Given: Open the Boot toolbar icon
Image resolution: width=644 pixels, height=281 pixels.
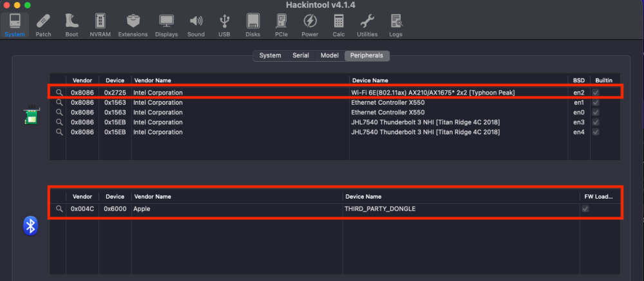Looking at the screenshot, I should [x=71, y=26].
